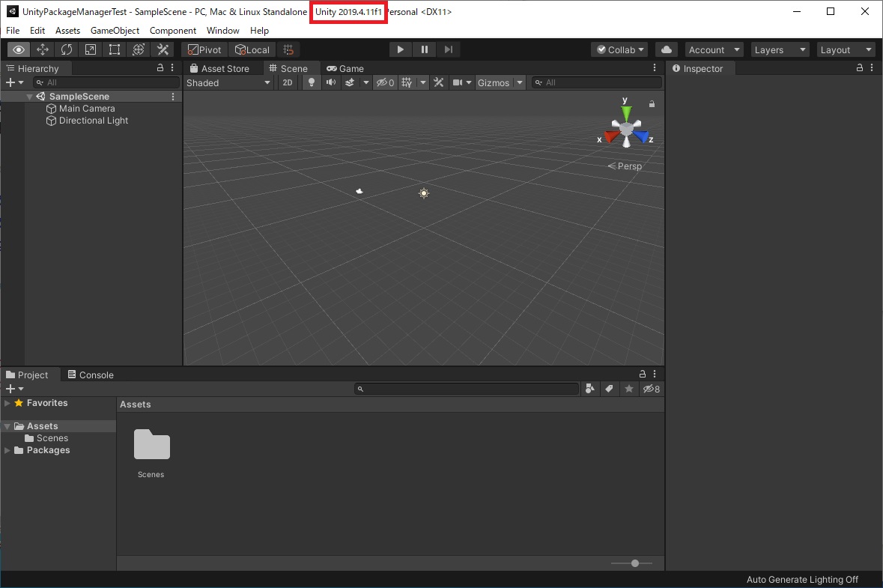Open scene camera settings icon
The width and height of the screenshot is (883, 588).
tap(458, 83)
